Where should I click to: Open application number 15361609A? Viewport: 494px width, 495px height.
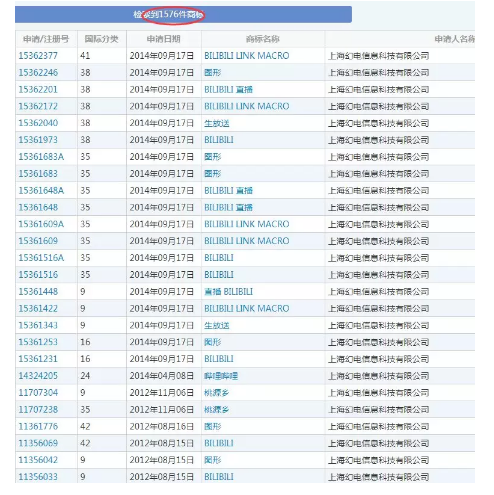(x=41, y=224)
